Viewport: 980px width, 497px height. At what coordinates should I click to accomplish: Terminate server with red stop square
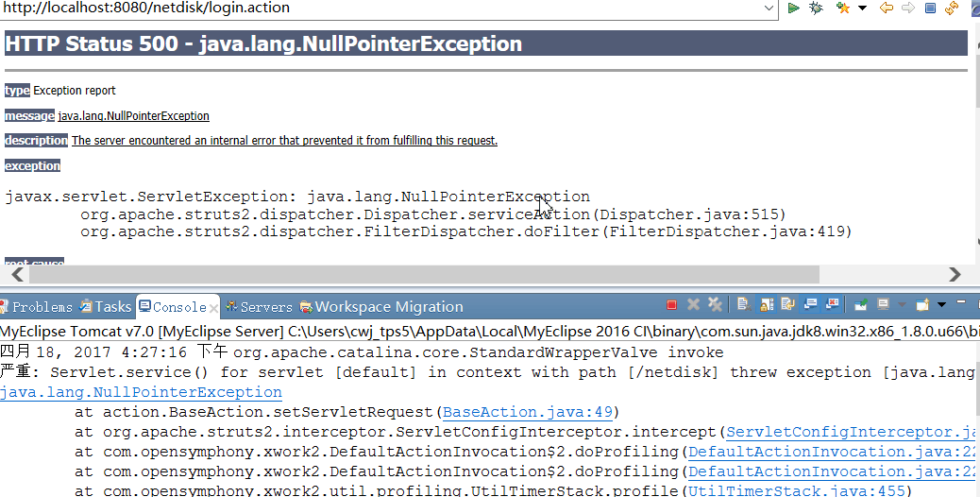pos(672,305)
